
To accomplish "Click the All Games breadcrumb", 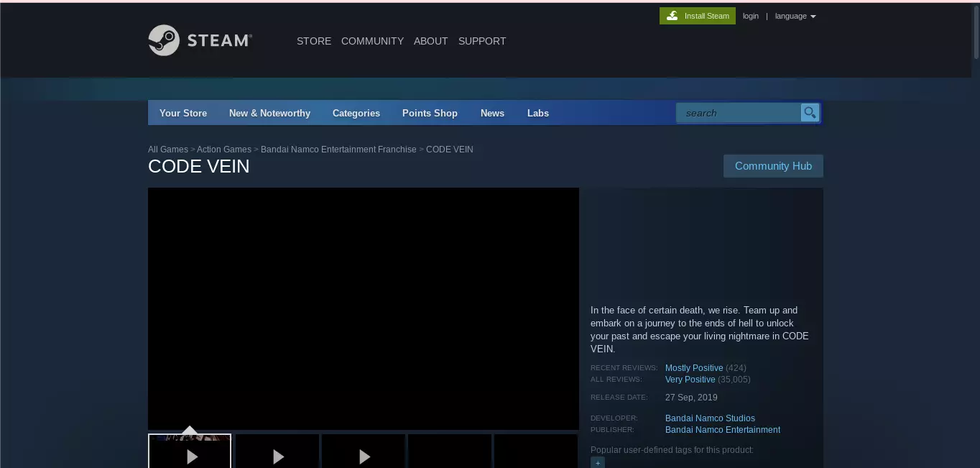I will coord(168,150).
